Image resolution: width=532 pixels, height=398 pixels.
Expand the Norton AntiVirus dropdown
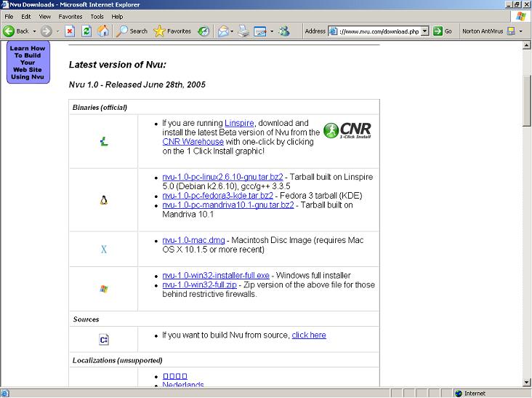[x=521, y=31]
